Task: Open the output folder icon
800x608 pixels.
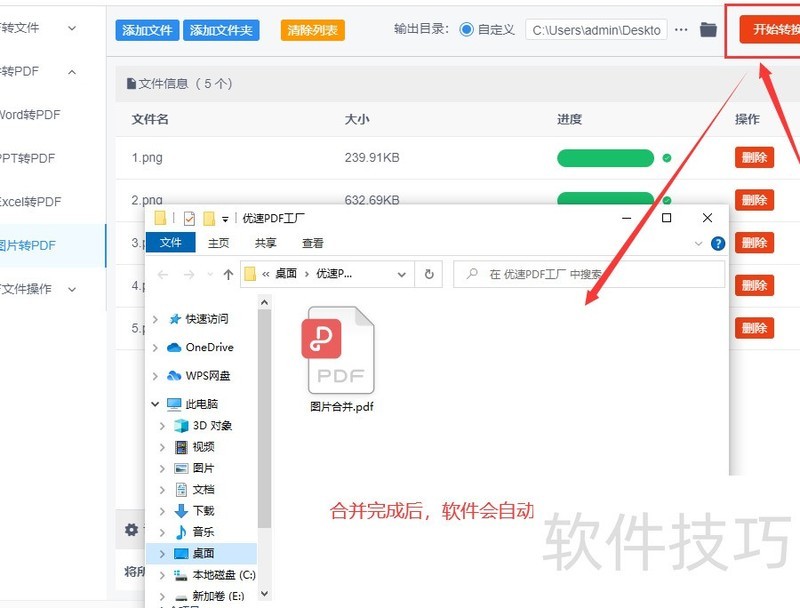Action: pos(708,30)
